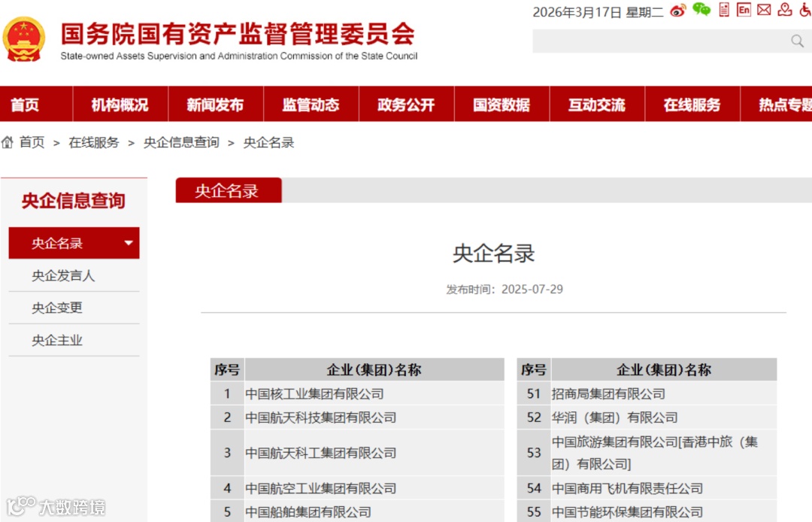Click the user stamp icon in header
Screen dimensions: 812x522
[784, 10]
